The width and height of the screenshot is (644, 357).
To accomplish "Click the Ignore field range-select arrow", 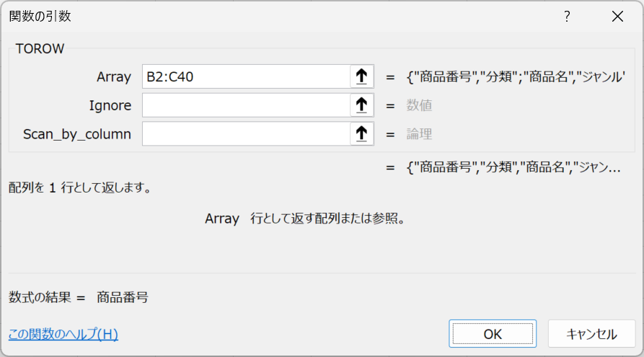I will coord(361,105).
